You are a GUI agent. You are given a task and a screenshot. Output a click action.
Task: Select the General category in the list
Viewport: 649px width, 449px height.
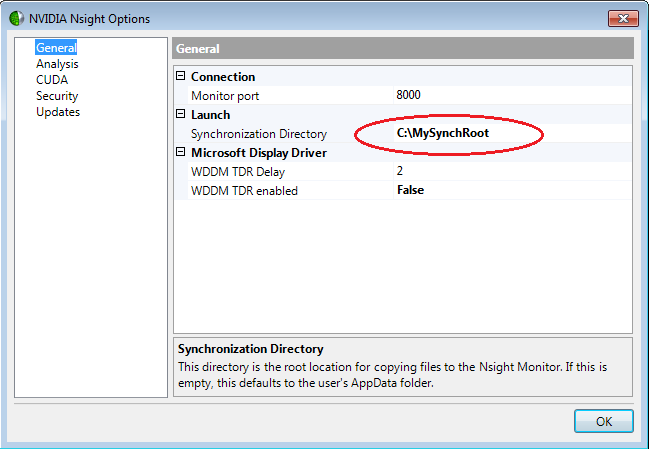[x=56, y=48]
